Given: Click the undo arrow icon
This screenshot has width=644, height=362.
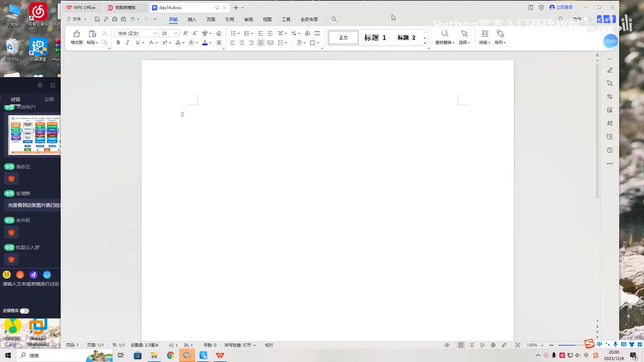Looking at the screenshot, I should (x=133, y=19).
